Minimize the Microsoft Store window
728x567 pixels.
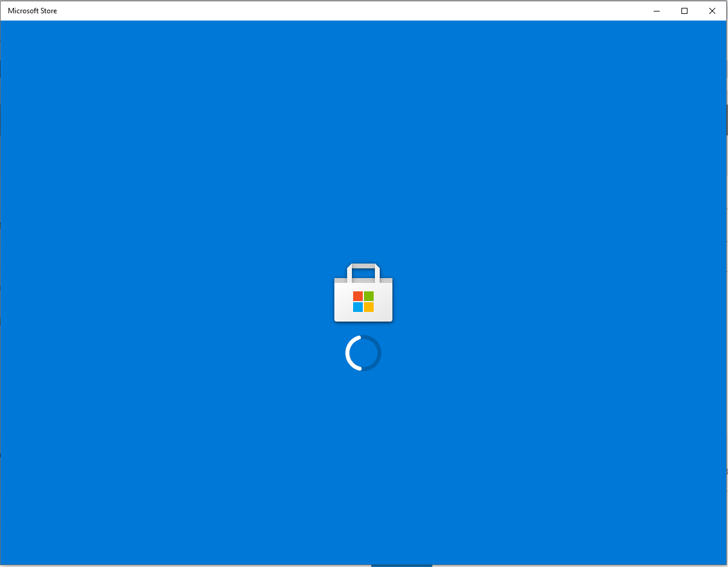point(657,11)
